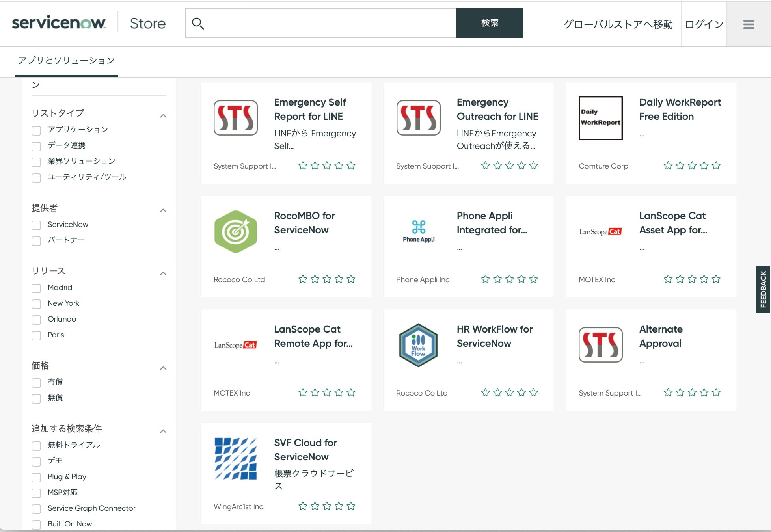Viewport: 771px width, 532px height.
Task: Open the Phone Appli logo icon
Action: coord(418,232)
